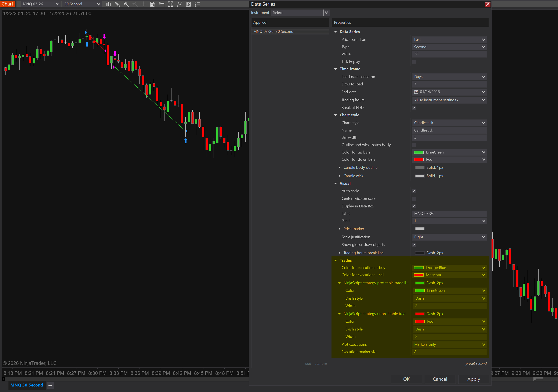This screenshot has width=558, height=392.
Task: Open the 30 Second interval selector in toolbar
Action: click(82, 4)
